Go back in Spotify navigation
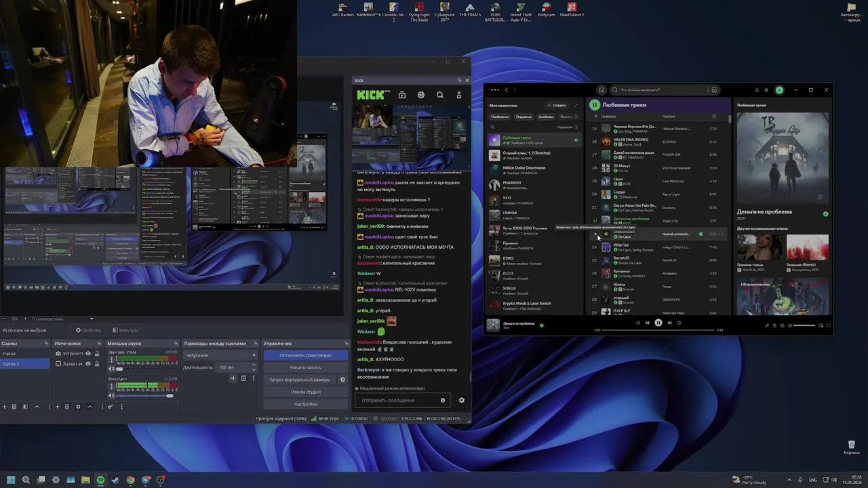 tap(506, 89)
